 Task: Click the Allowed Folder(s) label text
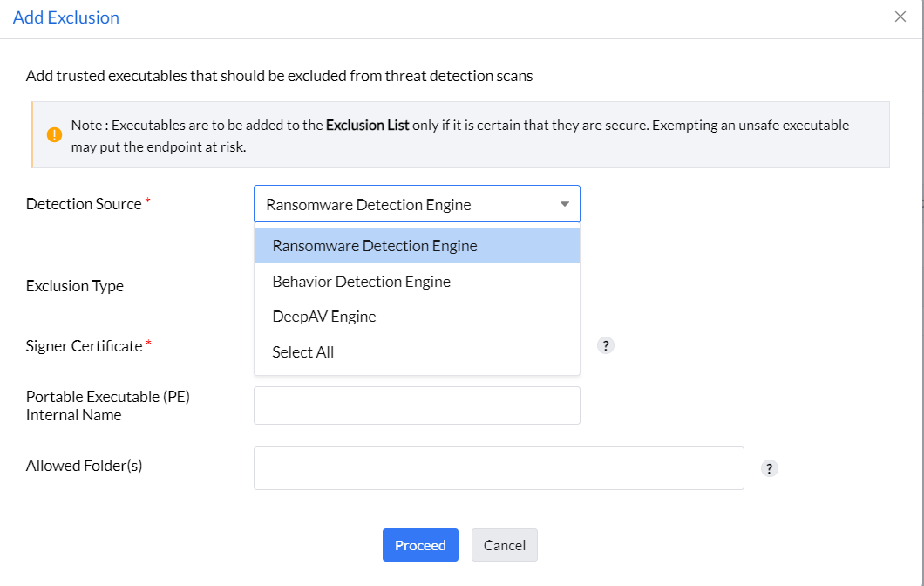tap(84, 466)
